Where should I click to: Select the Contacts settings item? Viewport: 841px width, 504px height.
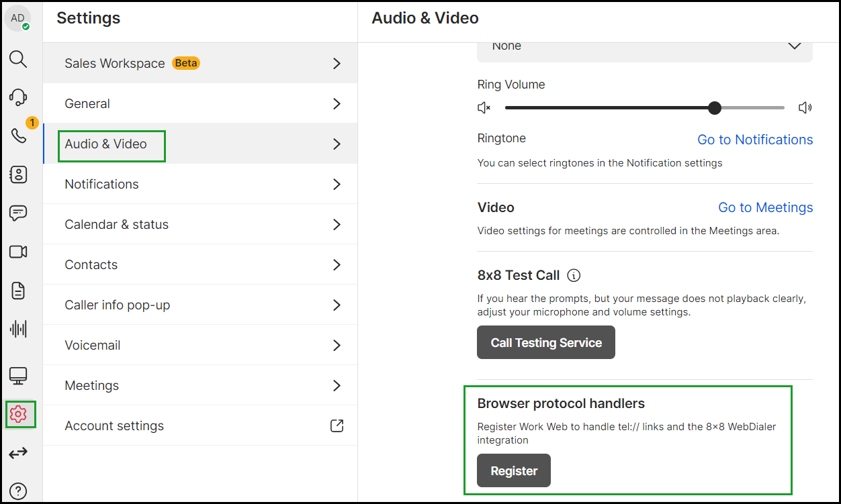[x=200, y=264]
